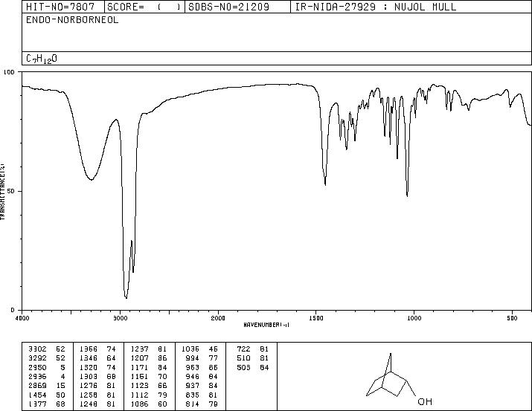Click the 1500 wavenumber axis label
This screenshot has height=411, width=532.
pos(316,318)
